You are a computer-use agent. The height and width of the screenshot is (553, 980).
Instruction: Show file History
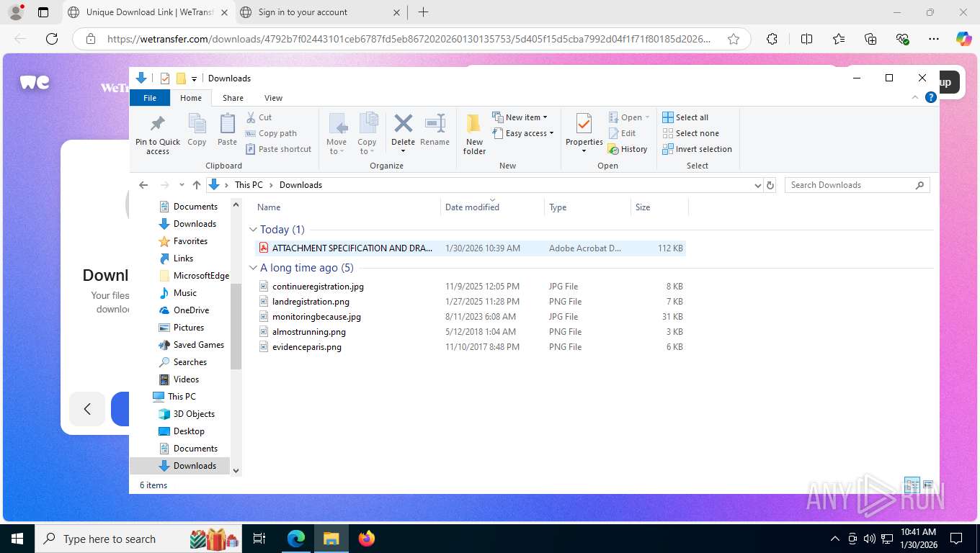coord(628,149)
